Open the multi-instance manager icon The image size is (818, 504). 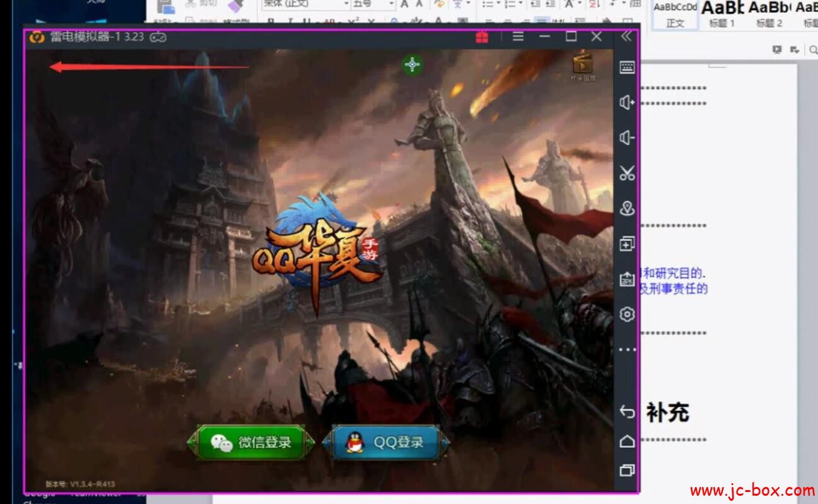pyautogui.click(x=627, y=243)
